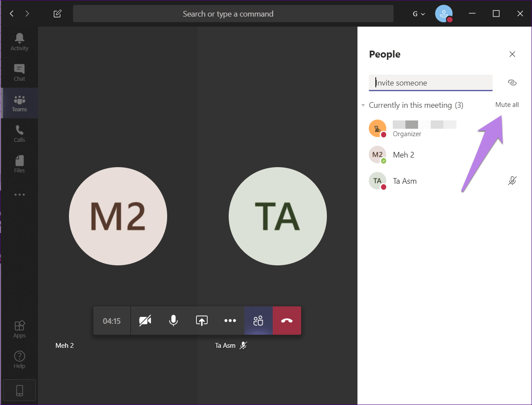Click the Invite someone field
The image size is (532, 405).
pyautogui.click(x=430, y=82)
